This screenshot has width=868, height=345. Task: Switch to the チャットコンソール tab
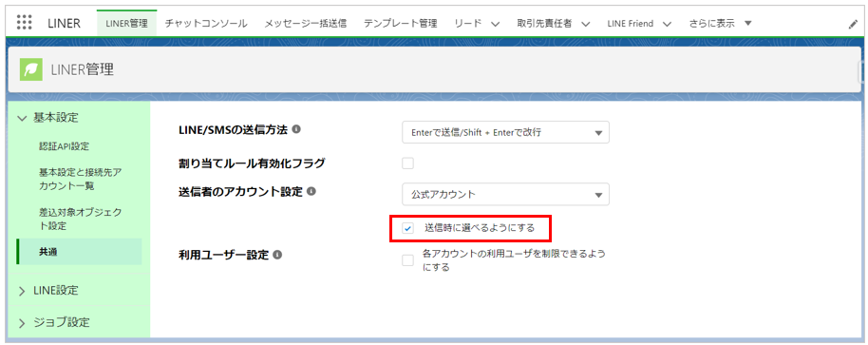click(206, 23)
